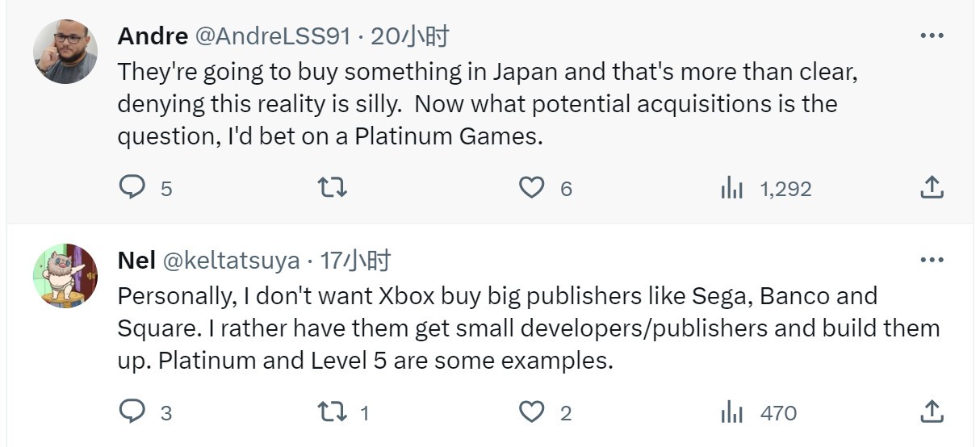Open Andre's profile picture

[x=65, y=52]
